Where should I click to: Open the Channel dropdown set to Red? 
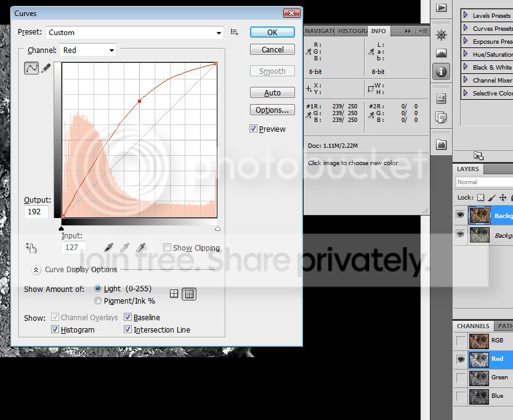tap(87, 50)
